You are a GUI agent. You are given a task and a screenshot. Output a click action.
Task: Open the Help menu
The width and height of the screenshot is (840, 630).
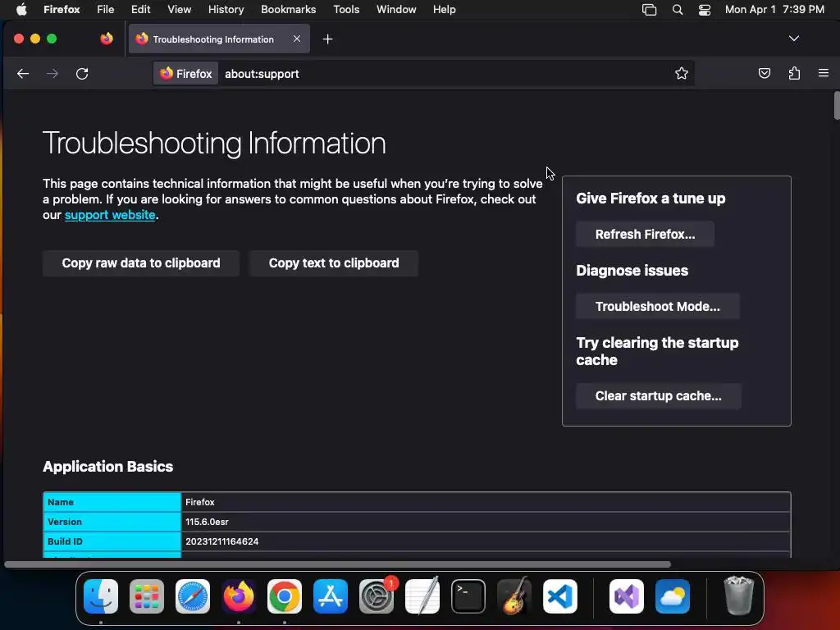pyautogui.click(x=444, y=10)
